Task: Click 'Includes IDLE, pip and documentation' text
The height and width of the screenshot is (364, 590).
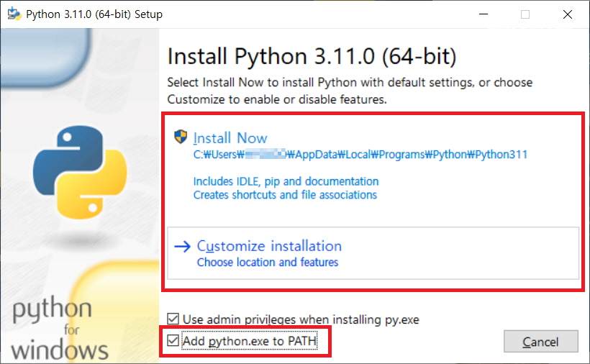Action: click(x=286, y=181)
